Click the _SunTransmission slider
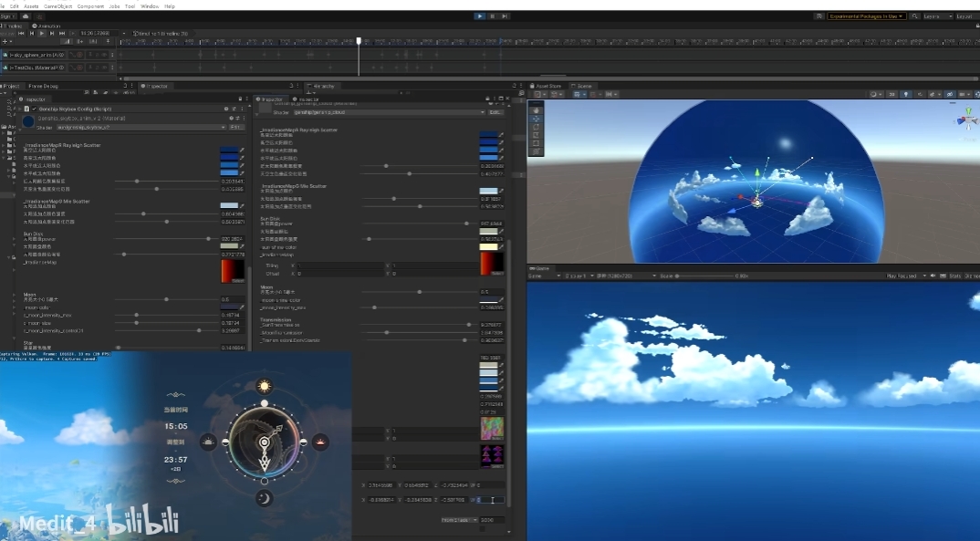 pos(420,325)
